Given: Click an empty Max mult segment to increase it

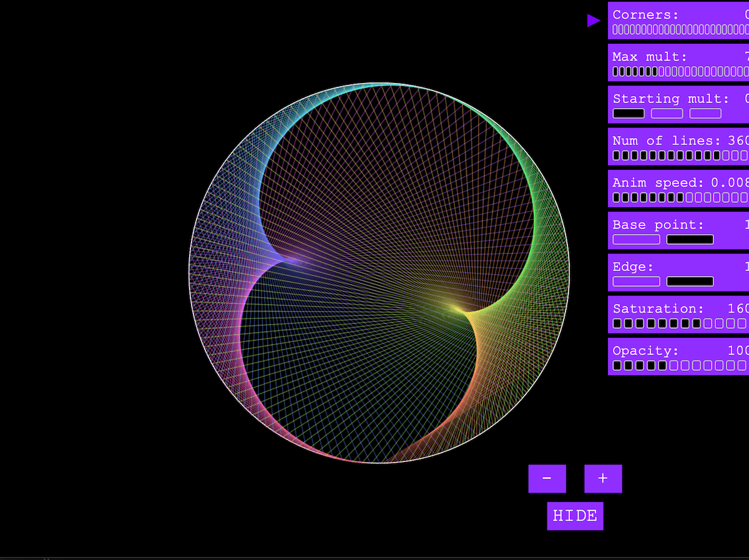Looking at the screenshot, I should pos(663,72).
